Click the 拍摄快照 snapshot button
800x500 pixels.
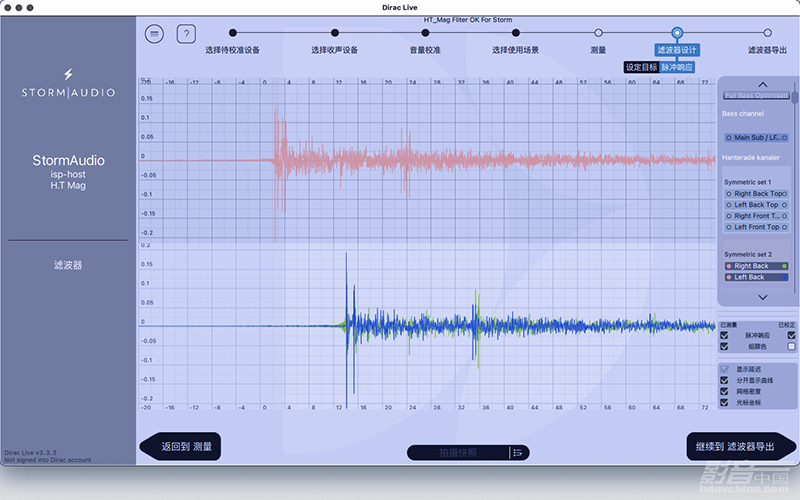[458, 453]
